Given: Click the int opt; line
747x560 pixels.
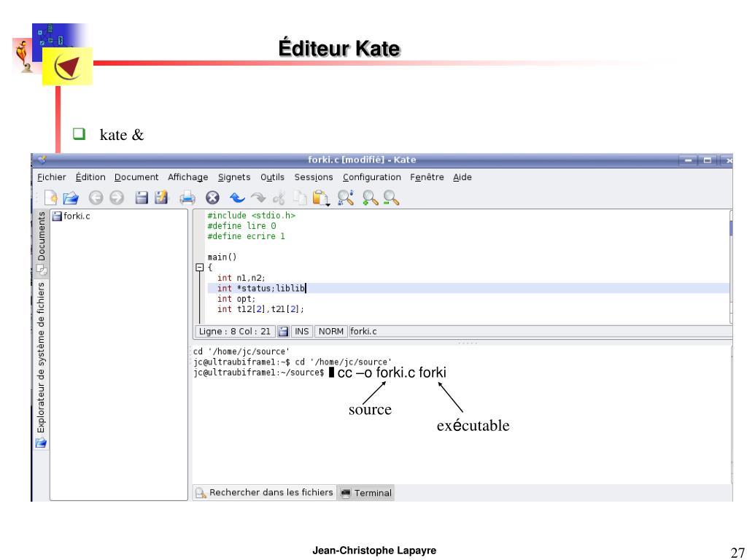Looking at the screenshot, I should [x=236, y=298].
